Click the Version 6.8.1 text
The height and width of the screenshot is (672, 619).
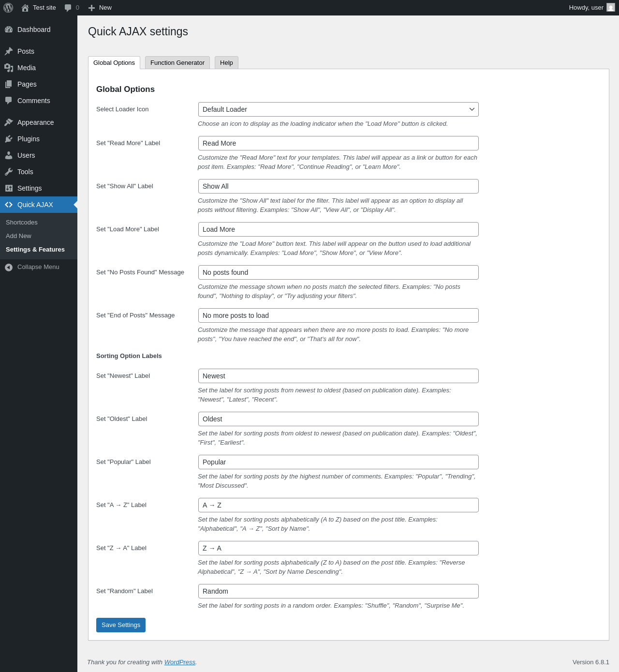[591, 662]
